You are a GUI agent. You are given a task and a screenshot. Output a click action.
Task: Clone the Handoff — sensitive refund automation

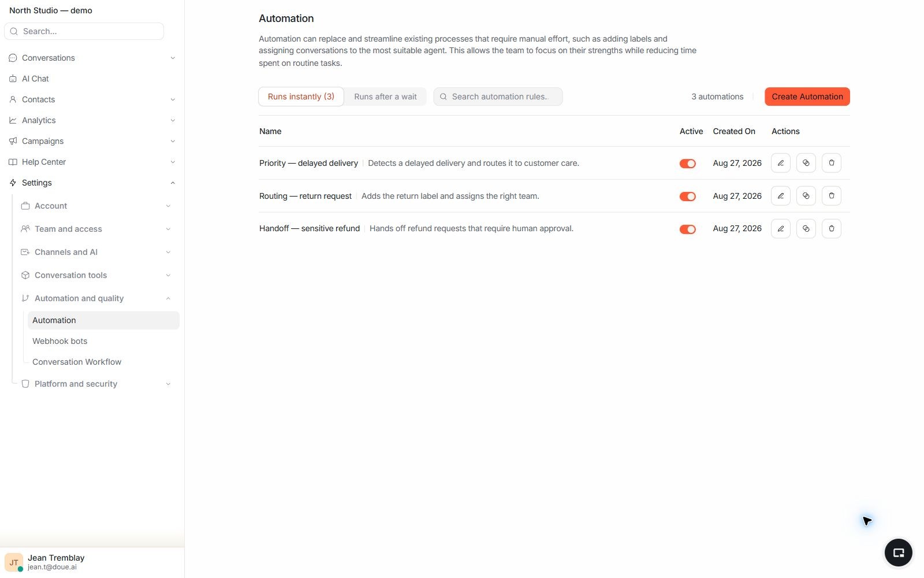point(806,229)
